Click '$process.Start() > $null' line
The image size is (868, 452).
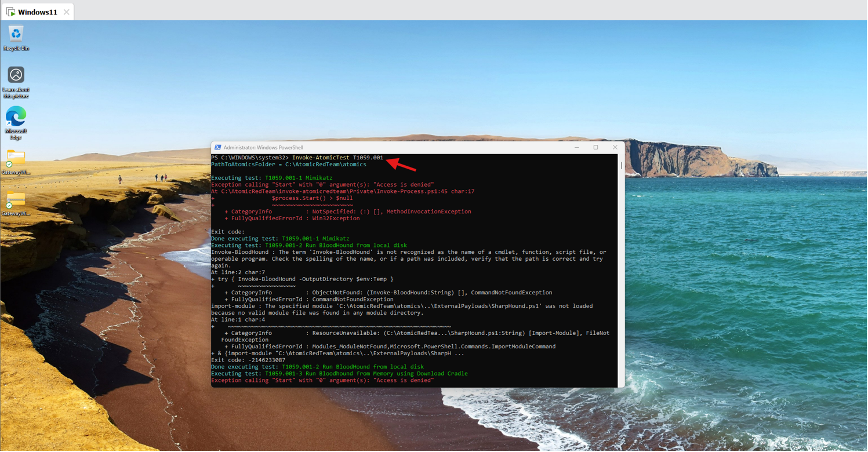(x=313, y=198)
